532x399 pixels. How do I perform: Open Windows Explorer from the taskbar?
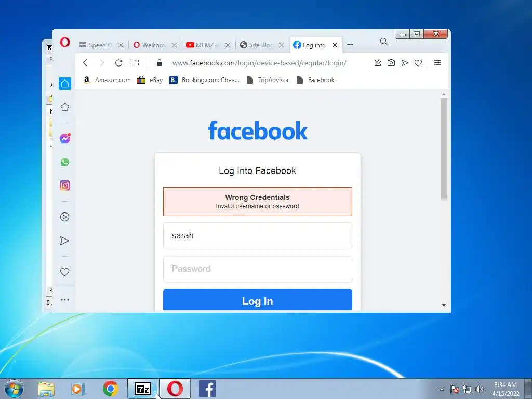tap(46, 389)
